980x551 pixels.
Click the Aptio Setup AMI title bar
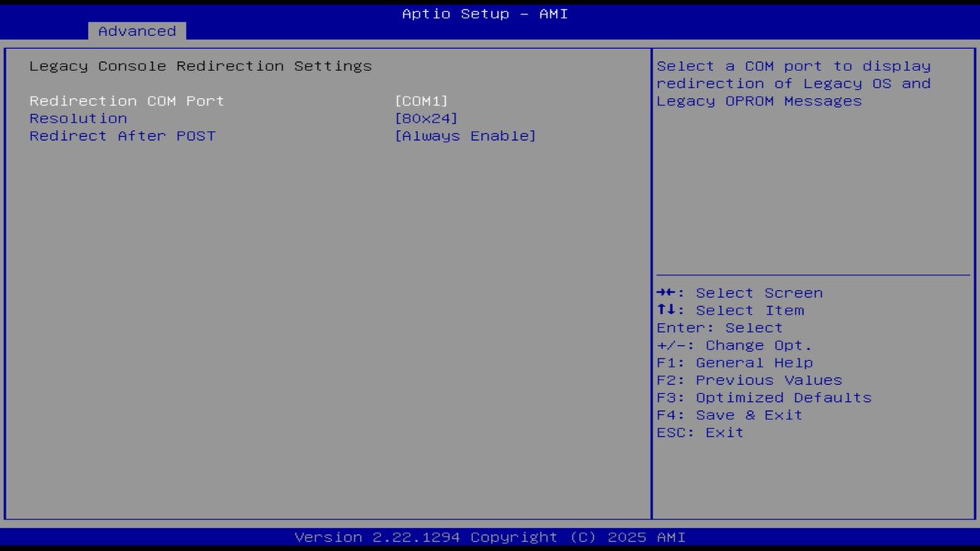[485, 14]
